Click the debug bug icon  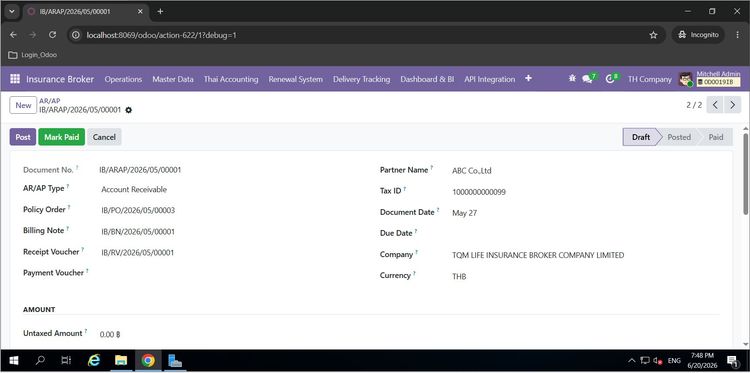572,78
